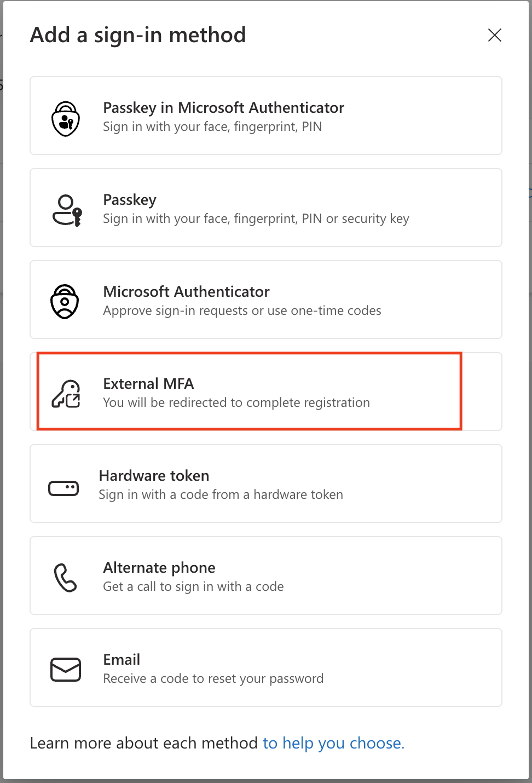Image resolution: width=532 pixels, height=783 pixels.
Task: Select Passkey in Microsoft Authenticator title
Action: (x=223, y=107)
